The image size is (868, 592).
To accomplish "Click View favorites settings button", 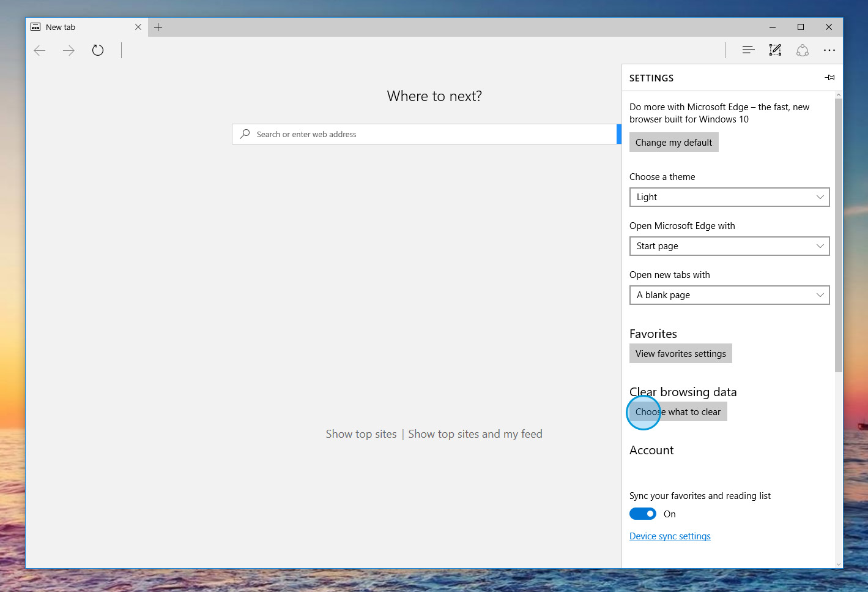I will coord(680,353).
